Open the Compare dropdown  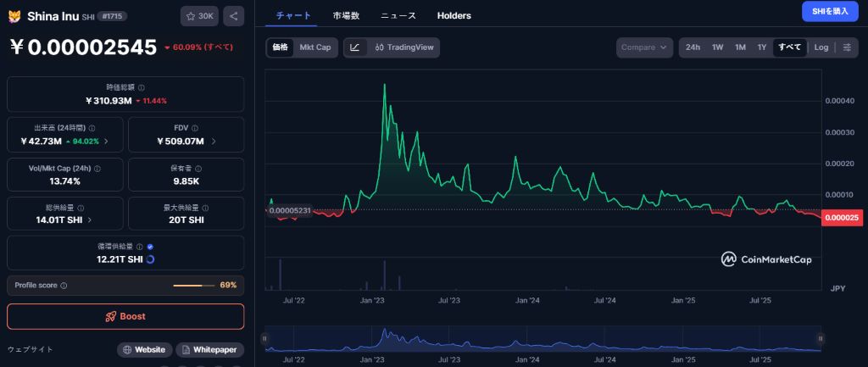coord(644,47)
